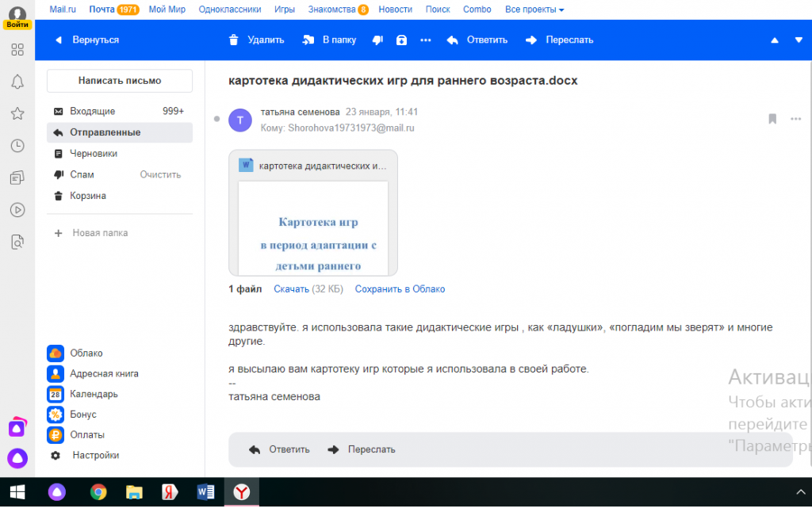
Task: Toggle the bookmark flag on this message
Action: point(772,119)
